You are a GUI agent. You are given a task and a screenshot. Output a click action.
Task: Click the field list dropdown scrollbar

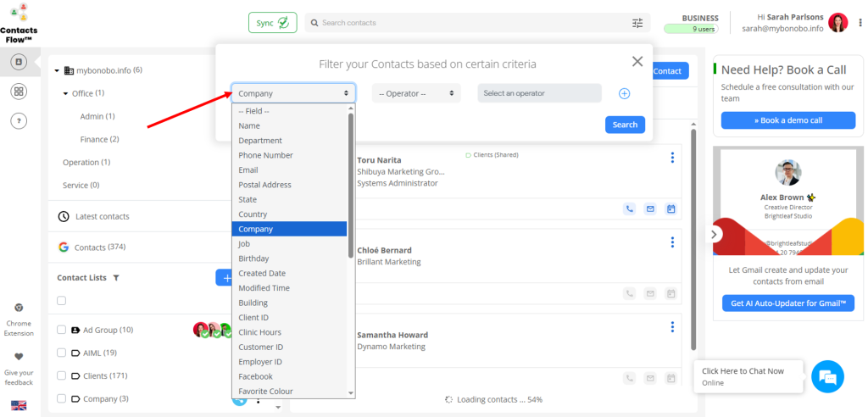point(351,186)
